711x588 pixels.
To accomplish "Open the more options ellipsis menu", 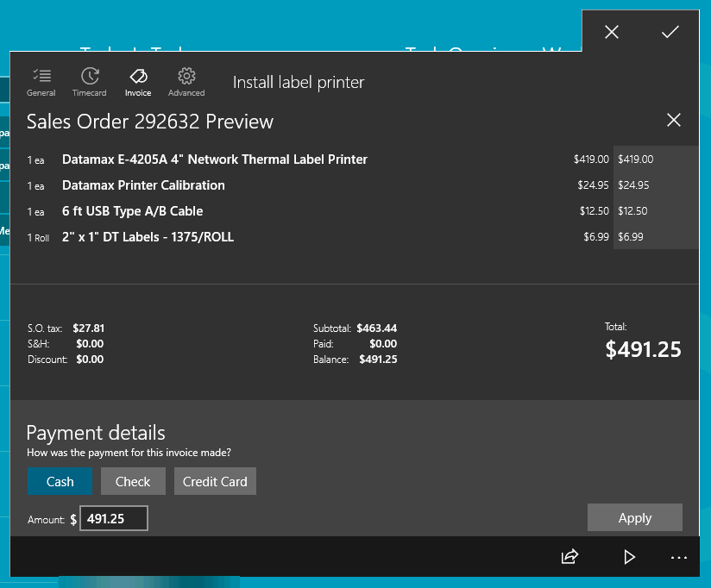I will 679,558.
